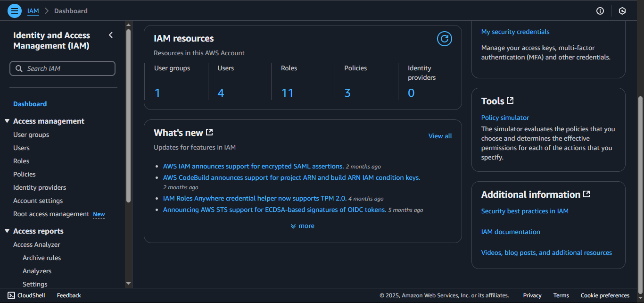Open the AWS STS ECDSA signatures announcement
Screen dimensions: 644x303
click(274, 210)
